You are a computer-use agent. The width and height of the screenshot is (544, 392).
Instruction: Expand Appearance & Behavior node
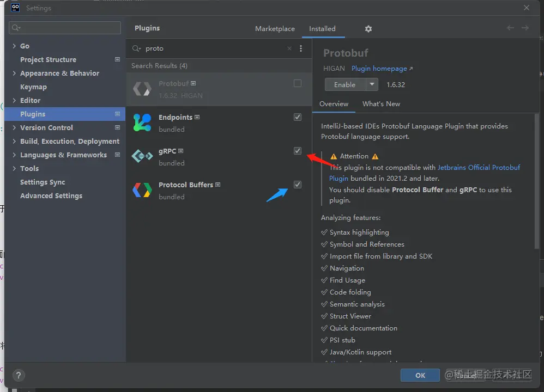pyautogui.click(x=14, y=73)
